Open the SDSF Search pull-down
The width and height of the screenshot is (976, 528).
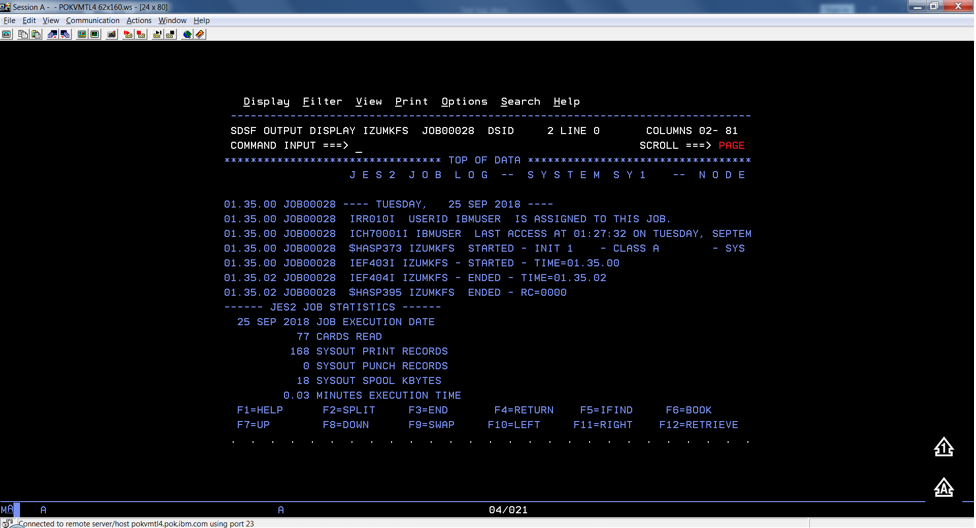520,102
